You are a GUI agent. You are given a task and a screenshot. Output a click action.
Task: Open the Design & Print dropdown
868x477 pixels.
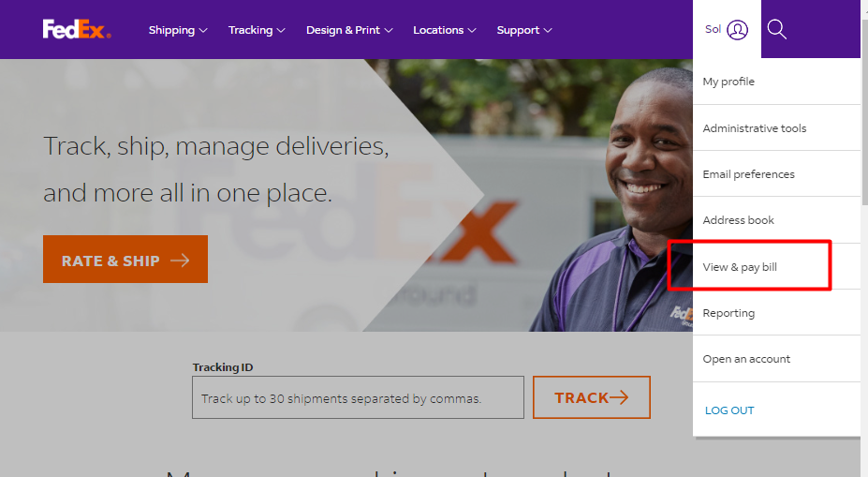pos(349,30)
